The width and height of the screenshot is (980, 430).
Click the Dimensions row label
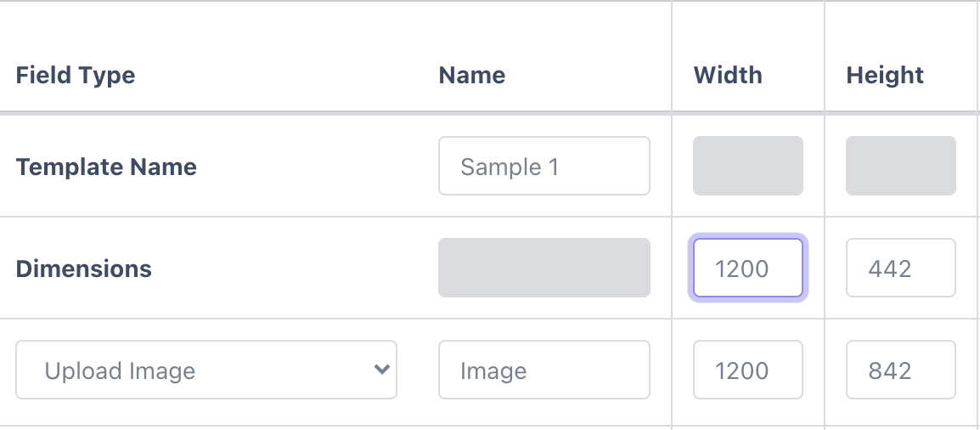click(x=84, y=269)
